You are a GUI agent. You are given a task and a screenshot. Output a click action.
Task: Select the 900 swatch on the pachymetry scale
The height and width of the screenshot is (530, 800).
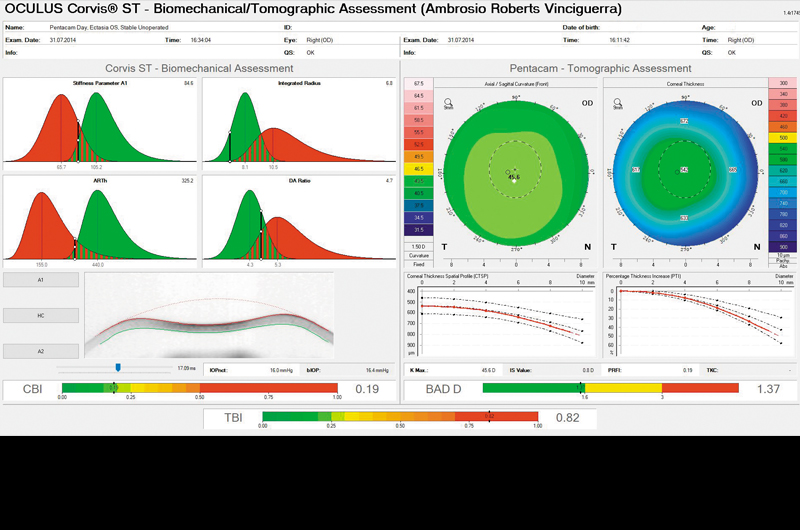783,247
